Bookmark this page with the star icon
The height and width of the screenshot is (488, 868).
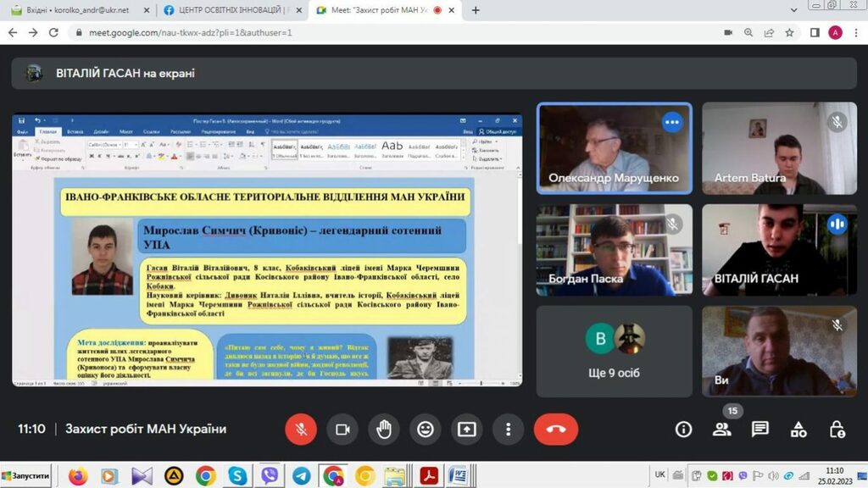789,32
